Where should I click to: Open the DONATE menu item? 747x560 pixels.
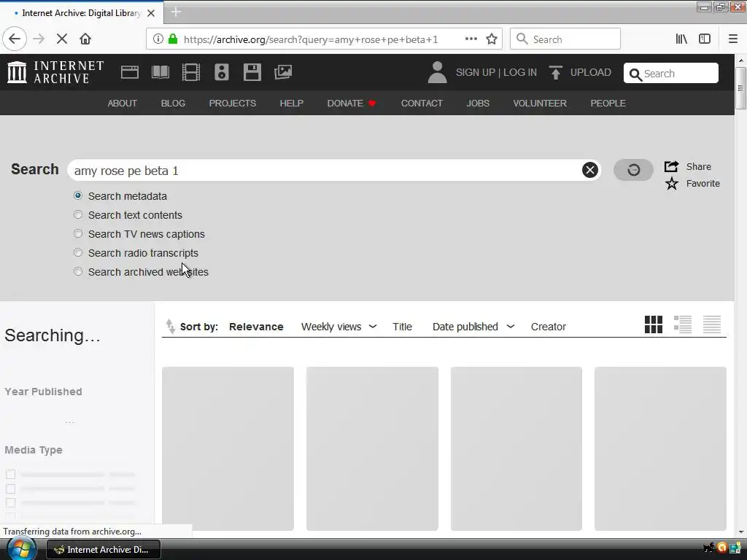(x=351, y=104)
